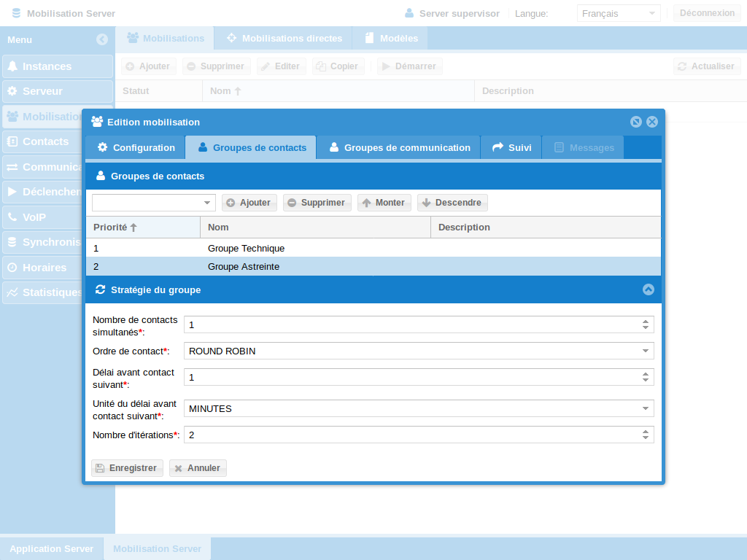The width and height of the screenshot is (747, 560).
Task: Click the Démarrer toolbar button
Action: click(x=410, y=66)
